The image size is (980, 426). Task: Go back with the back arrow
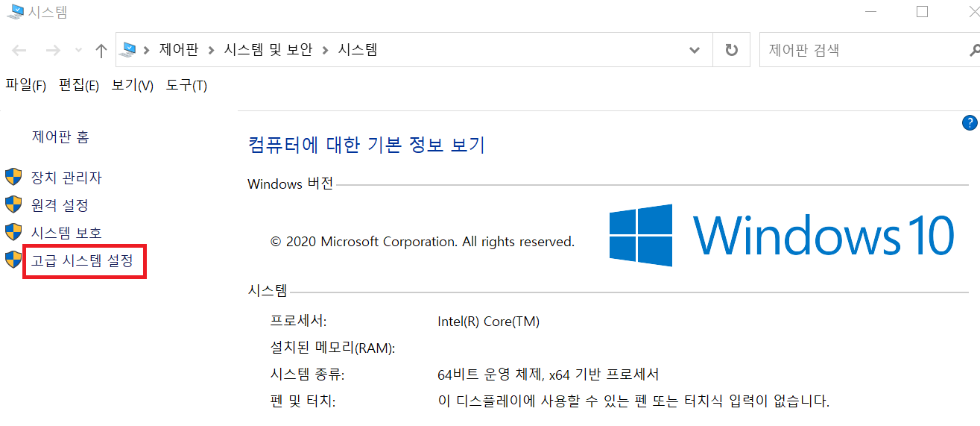pyautogui.click(x=19, y=51)
